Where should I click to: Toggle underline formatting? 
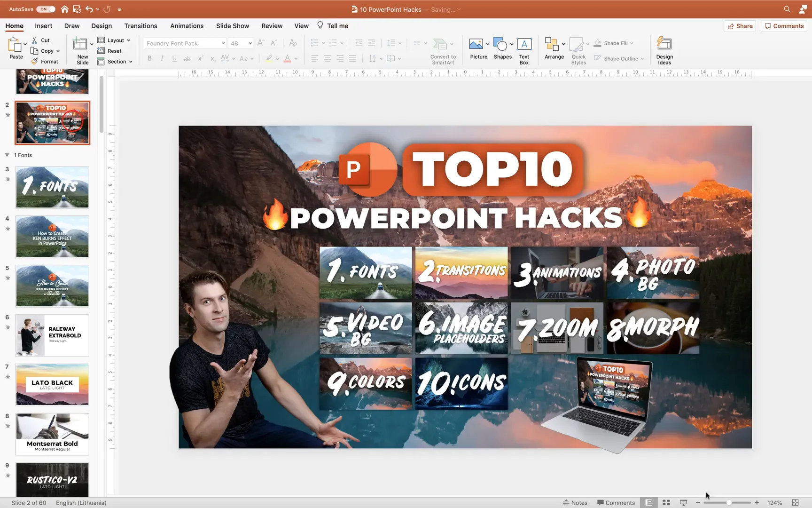[174, 58]
